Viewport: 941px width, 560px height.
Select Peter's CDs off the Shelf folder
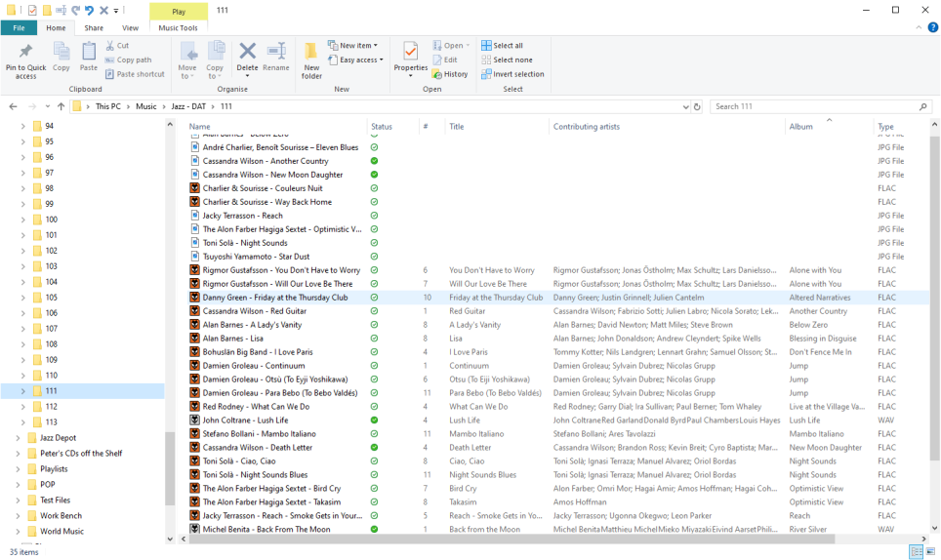(x=81, y=454)
